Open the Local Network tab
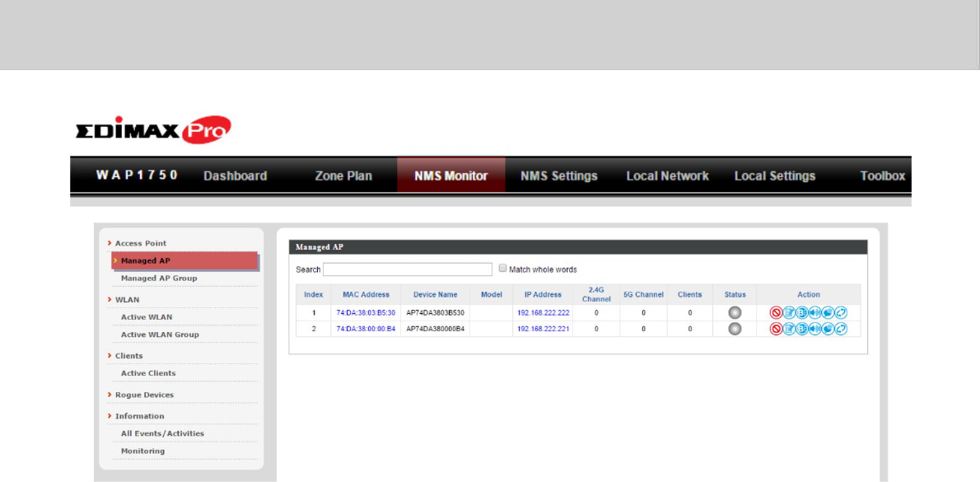 [x=668, y=175]
